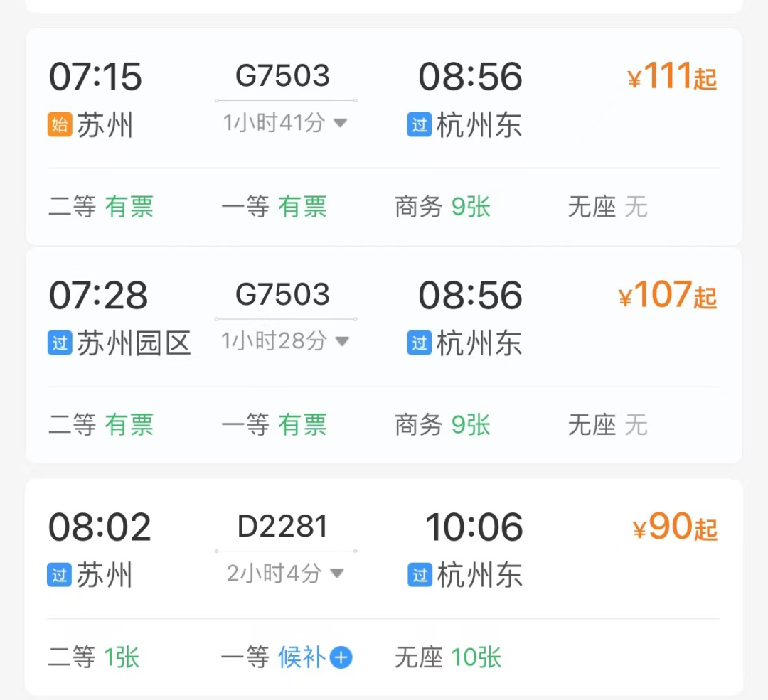This screenshot has height=700, width=768.
Task: Tap the blue plus icon next to 候补
Action: click(341, 657)
